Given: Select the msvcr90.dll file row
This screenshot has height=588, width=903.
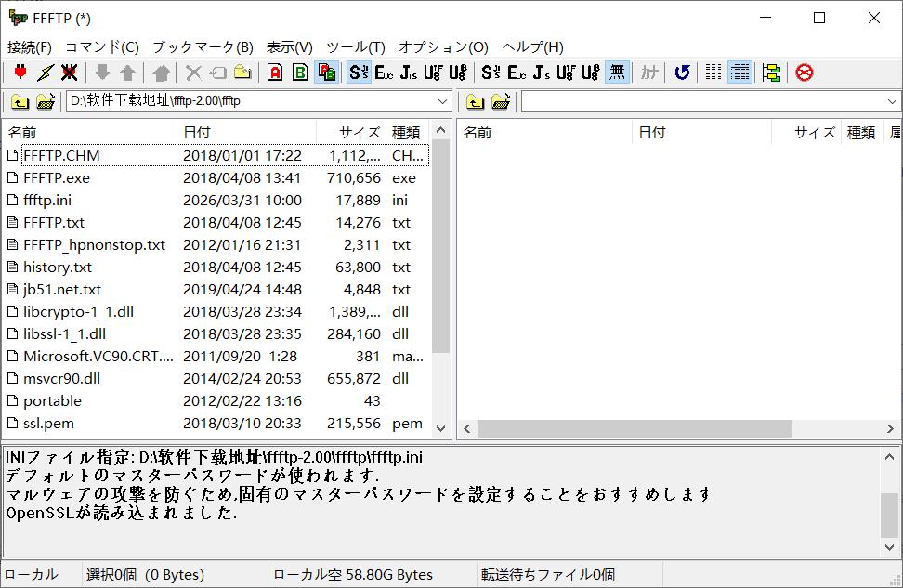Looking at the screenshot, I should click(x=216, y=378).
